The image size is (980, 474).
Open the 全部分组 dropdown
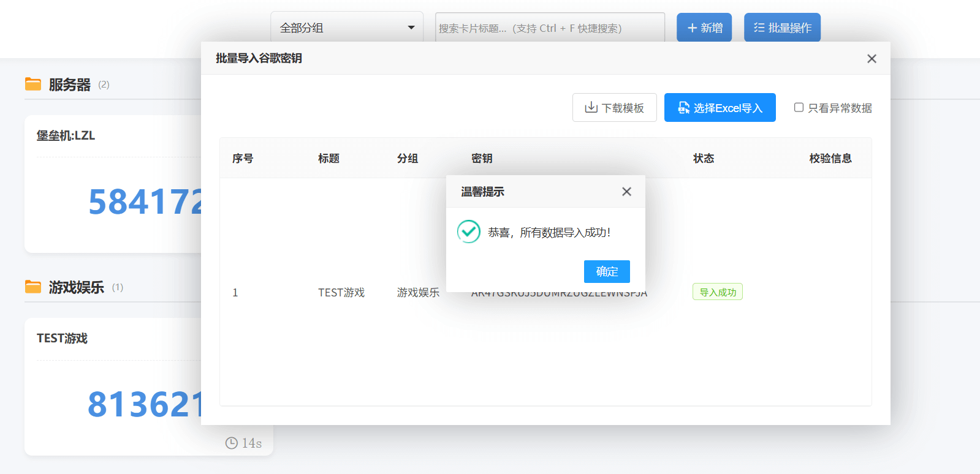pos(347,28)
